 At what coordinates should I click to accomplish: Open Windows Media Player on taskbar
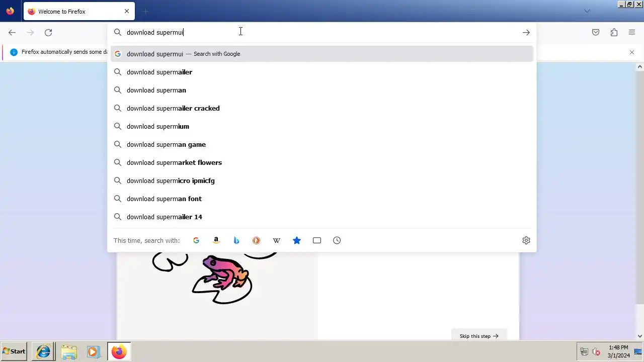pyautogui.click(x=94, y=351)
